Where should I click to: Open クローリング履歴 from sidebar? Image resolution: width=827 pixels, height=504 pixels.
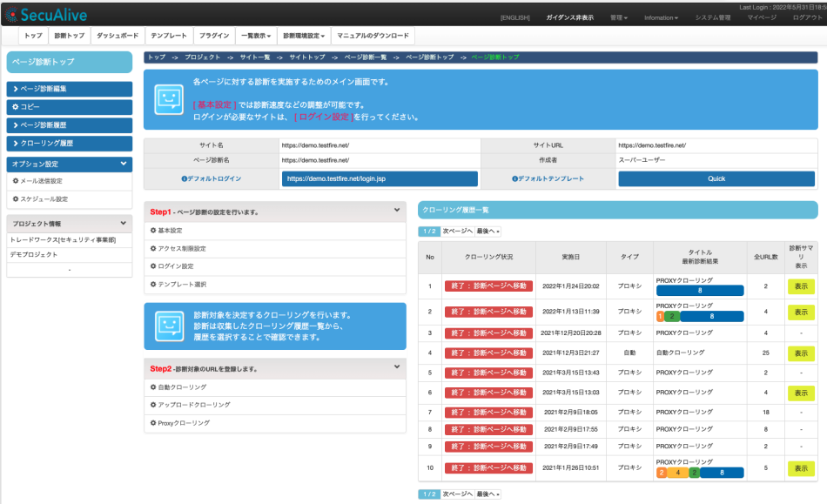(69, 144)
